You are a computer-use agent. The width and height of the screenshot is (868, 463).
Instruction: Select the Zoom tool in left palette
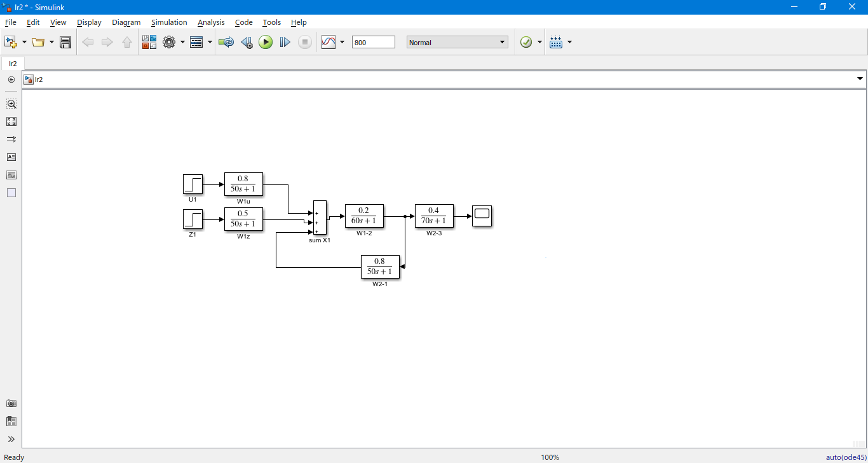(11, 104)
